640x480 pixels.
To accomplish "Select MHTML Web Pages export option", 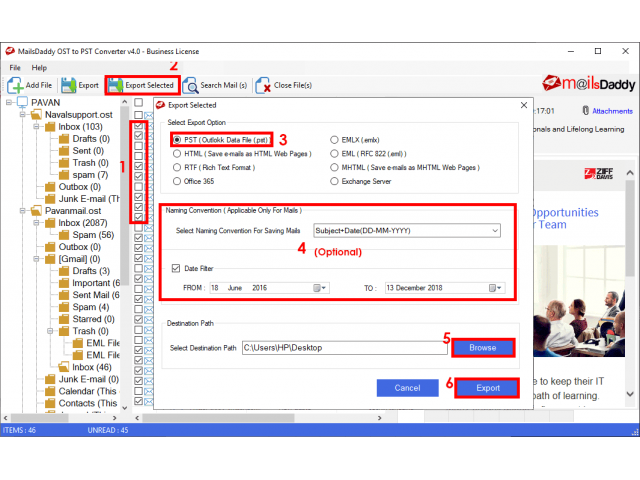I will click(x=334, y=167).
